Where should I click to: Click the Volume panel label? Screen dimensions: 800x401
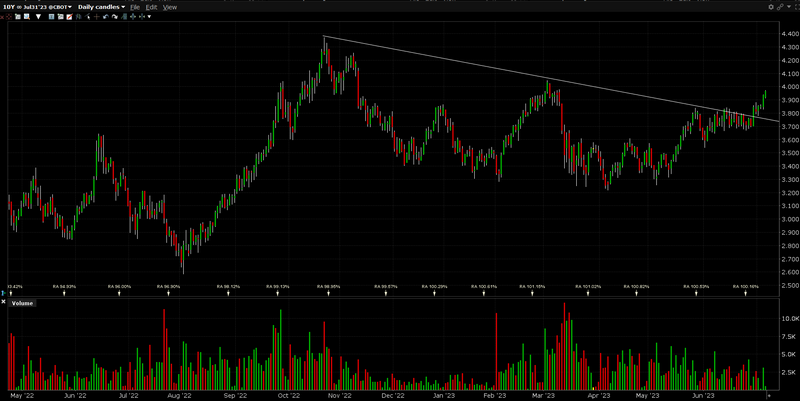pyautogui.click(x=22, y=302)
